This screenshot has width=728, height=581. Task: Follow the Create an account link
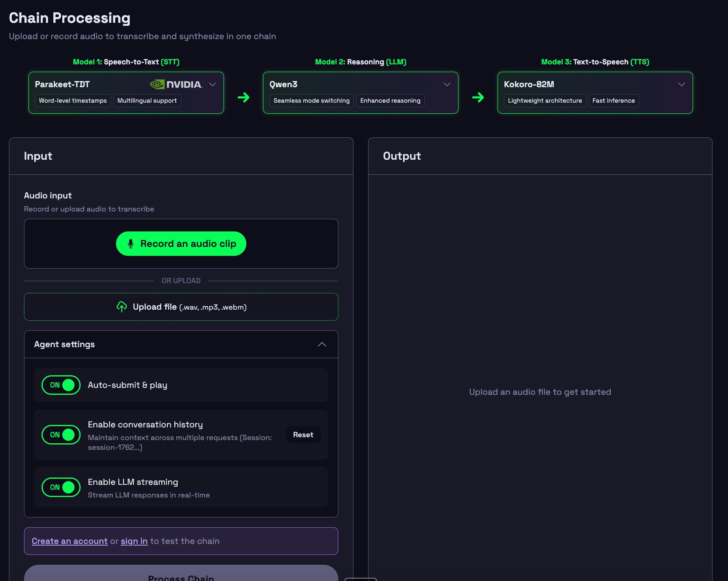click(70, 541)
